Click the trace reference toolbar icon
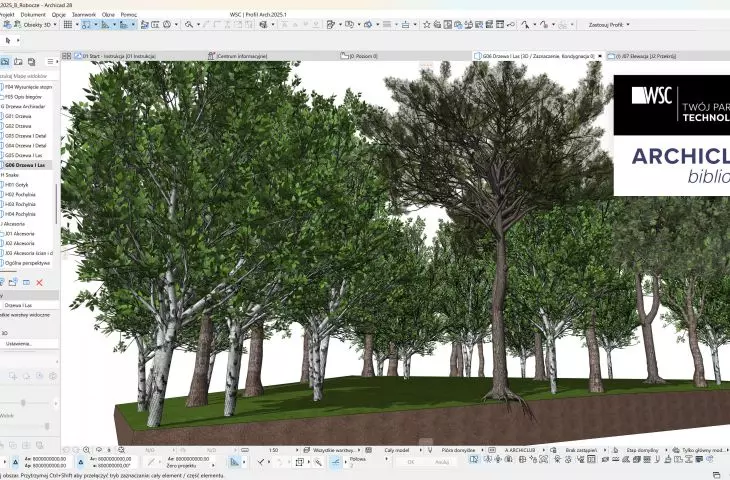 click(145, 25)
